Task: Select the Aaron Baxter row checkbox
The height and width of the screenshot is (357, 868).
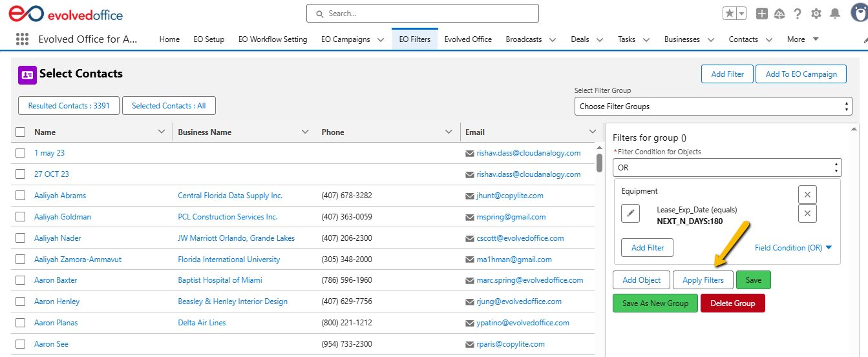Action: tap(21, 280)
